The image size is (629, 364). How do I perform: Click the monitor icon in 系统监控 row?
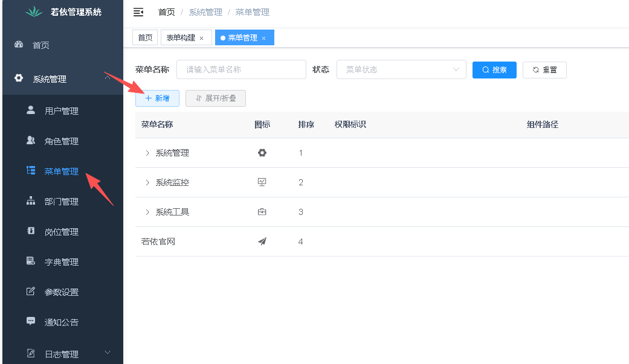[x=262, y=182]
